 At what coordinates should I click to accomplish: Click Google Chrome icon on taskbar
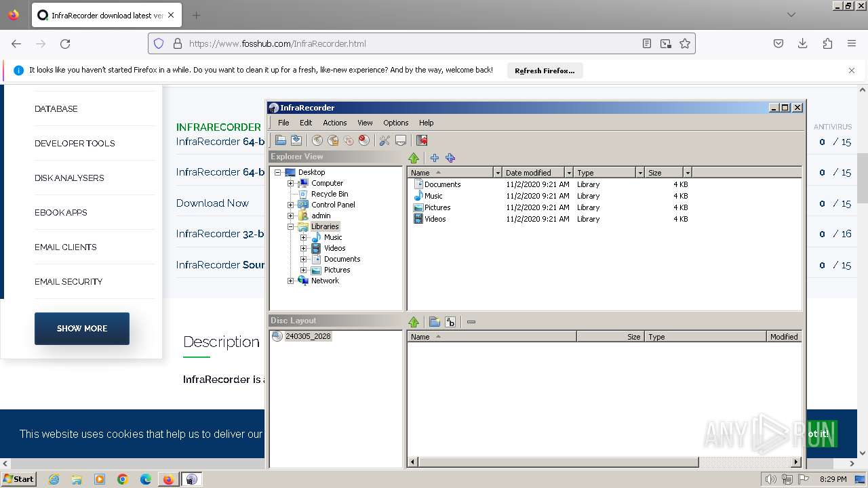(123, 479)
